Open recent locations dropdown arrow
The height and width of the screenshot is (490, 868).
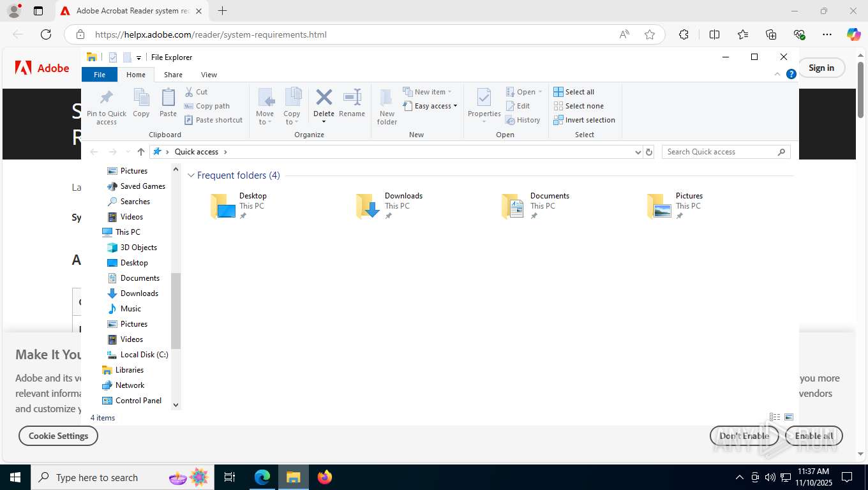(128, 152)
